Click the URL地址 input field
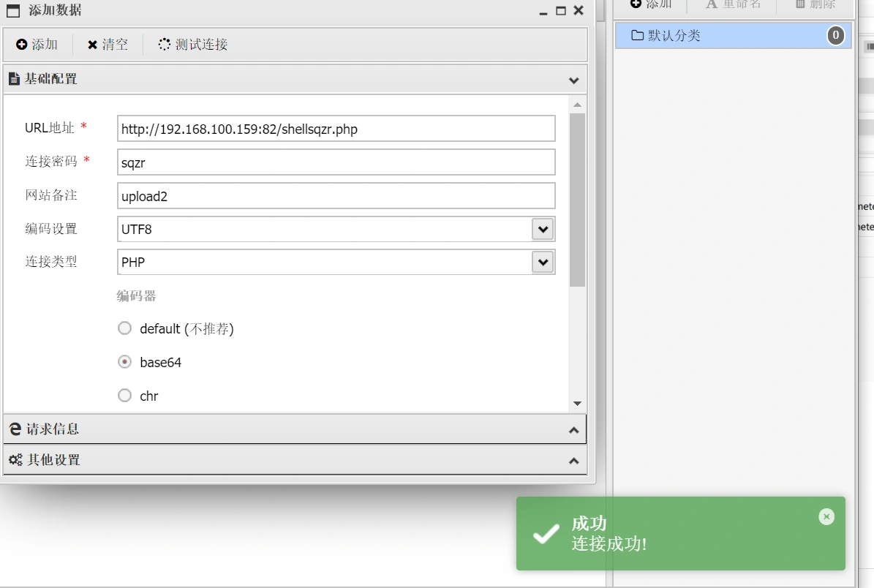874x588 pixels. pyautogui.click(x=336, y=129)
